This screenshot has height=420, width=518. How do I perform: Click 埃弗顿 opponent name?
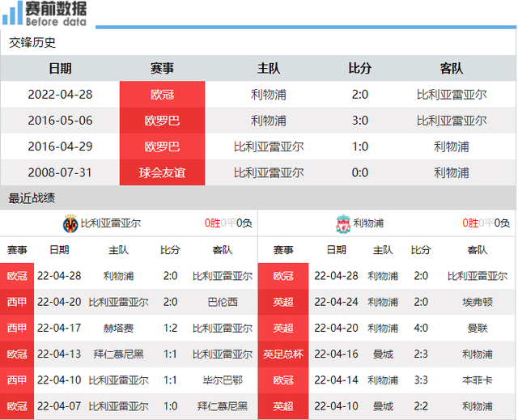point(478,302)
